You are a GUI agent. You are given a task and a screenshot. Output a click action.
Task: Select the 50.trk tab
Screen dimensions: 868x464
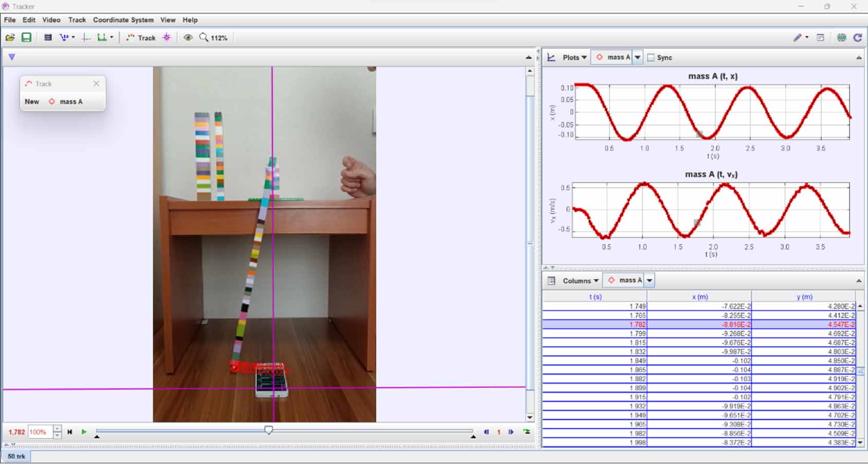17,456
